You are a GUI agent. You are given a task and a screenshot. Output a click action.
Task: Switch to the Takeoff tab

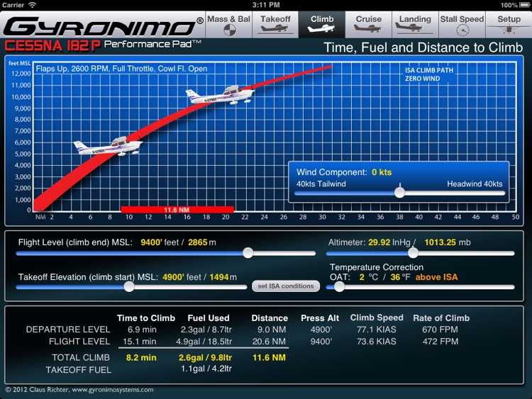[275, 24]
